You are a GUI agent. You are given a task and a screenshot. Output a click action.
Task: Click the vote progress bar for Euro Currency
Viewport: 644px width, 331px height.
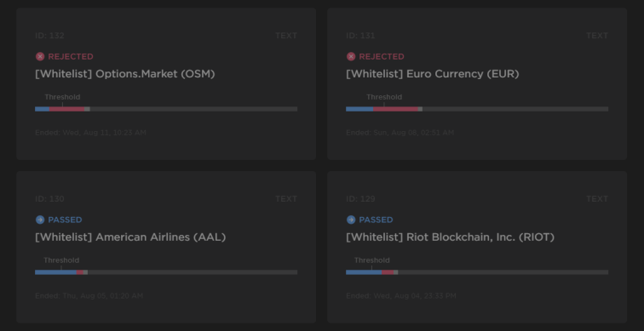click(477, 109)
